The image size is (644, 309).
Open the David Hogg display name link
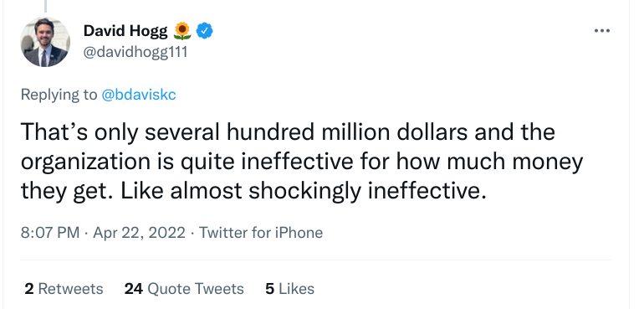pos(125,31)
